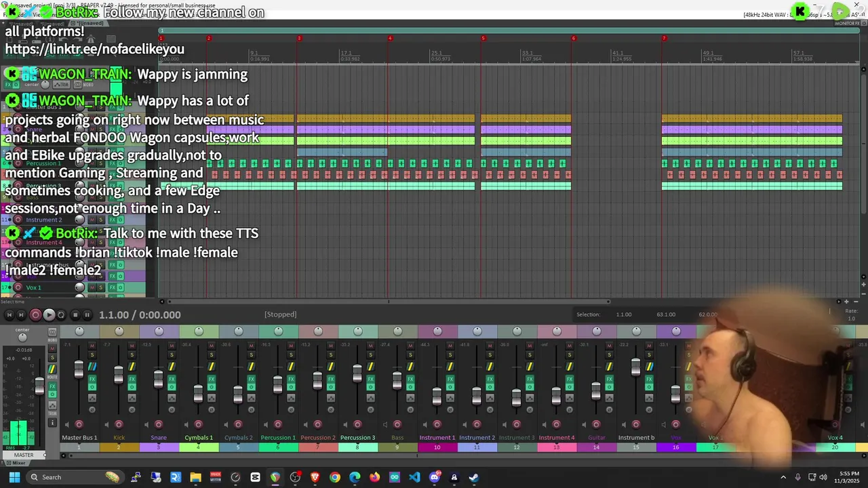868x488 pixels.
Task: Open the master FX chain
Action: tap(52, 386)
